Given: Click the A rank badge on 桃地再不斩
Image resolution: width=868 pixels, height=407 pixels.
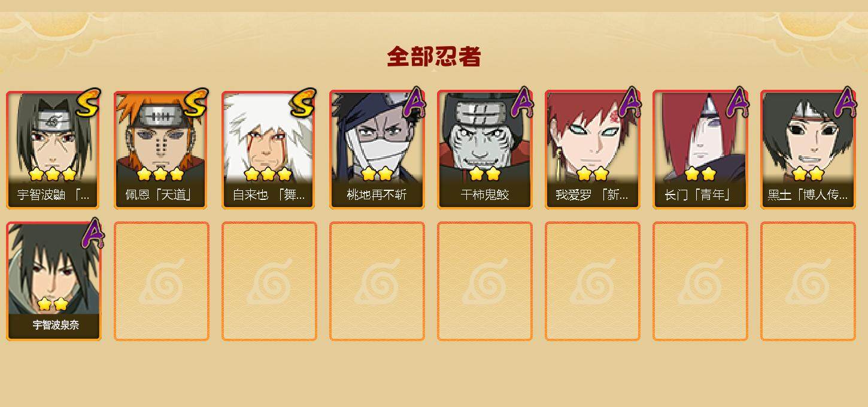Looking at the screenshot, I should tap(415, 102).
